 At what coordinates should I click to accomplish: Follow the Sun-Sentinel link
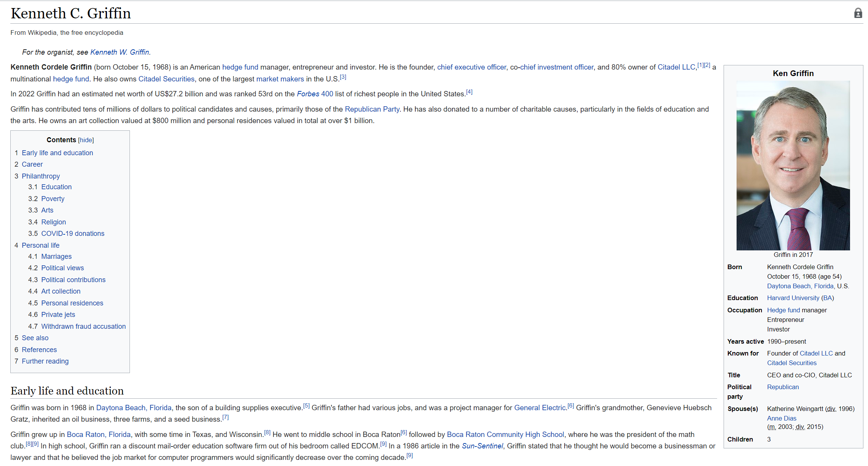(483, 446)
